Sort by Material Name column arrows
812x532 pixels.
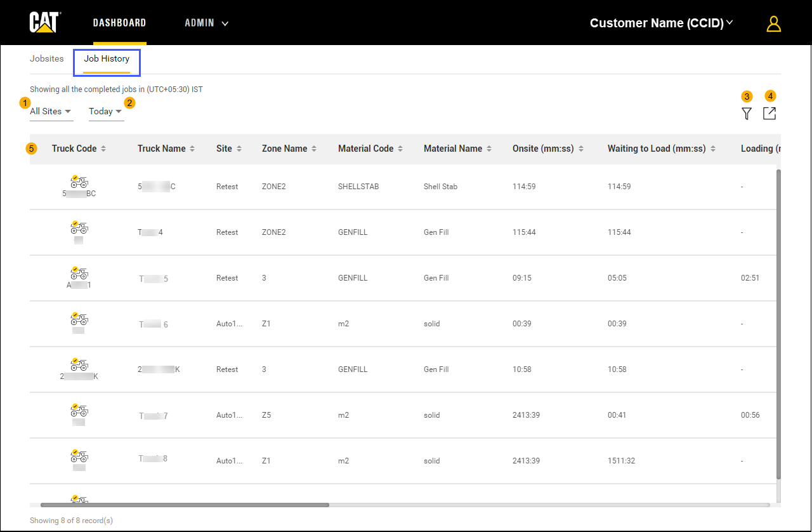(488, 149)
